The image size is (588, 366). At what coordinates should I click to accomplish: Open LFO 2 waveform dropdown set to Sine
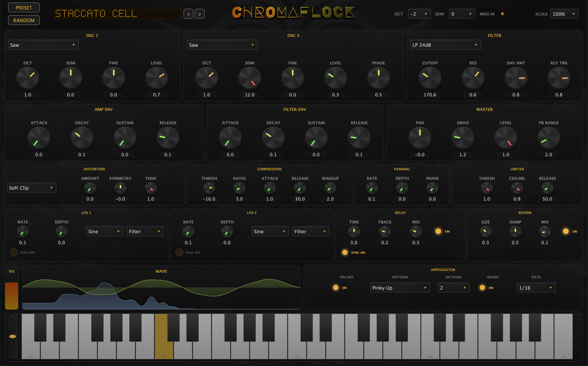pyautogui.click(x=270, y=231)
